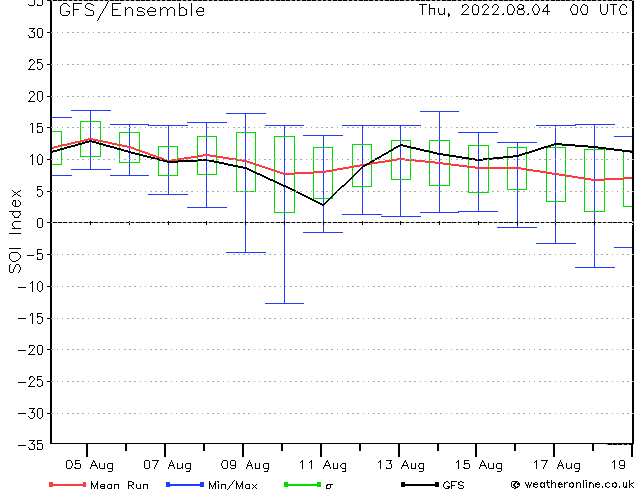Click the 15 Aug axis label

tap(479, 465)
